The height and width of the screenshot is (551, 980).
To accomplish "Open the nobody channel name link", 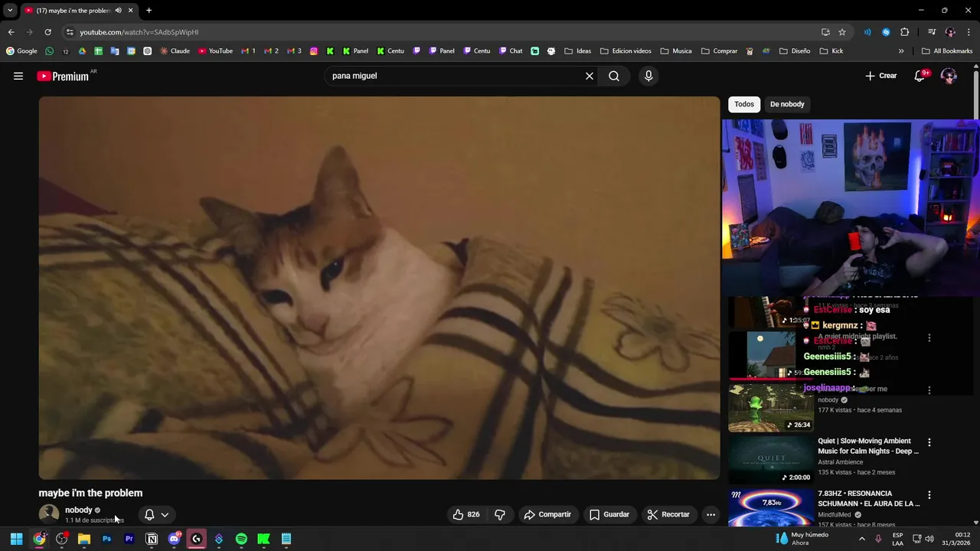I will pos(78,510).
